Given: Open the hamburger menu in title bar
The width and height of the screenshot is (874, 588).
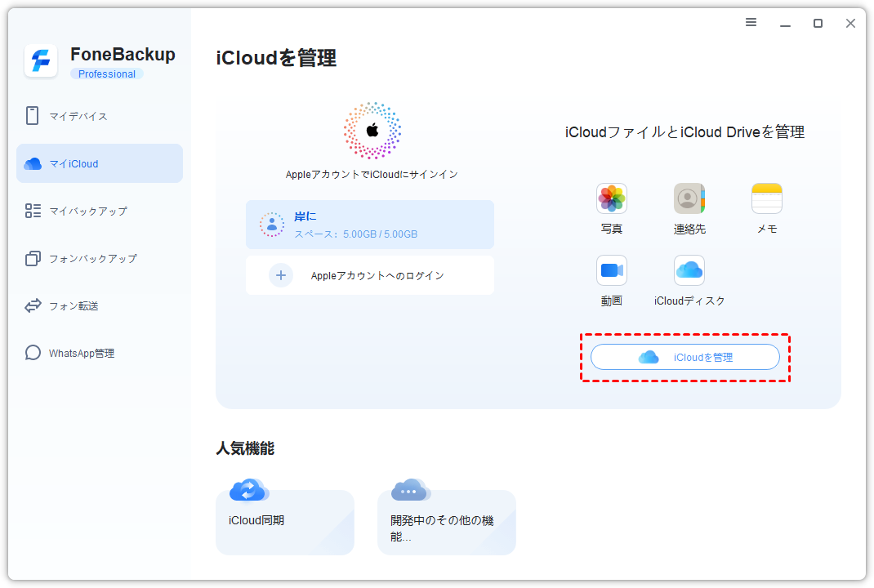Looking at the screenshot, I should click(751, 23).
